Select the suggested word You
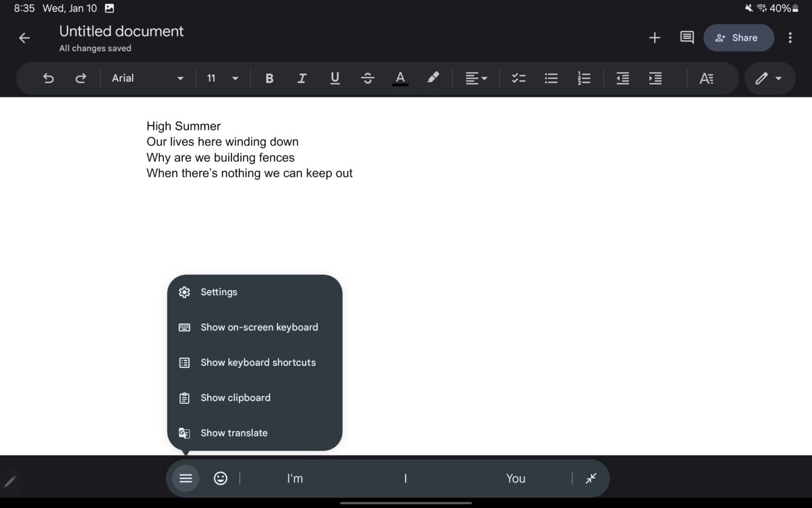812x508 pixels. (x=515, y=478)
